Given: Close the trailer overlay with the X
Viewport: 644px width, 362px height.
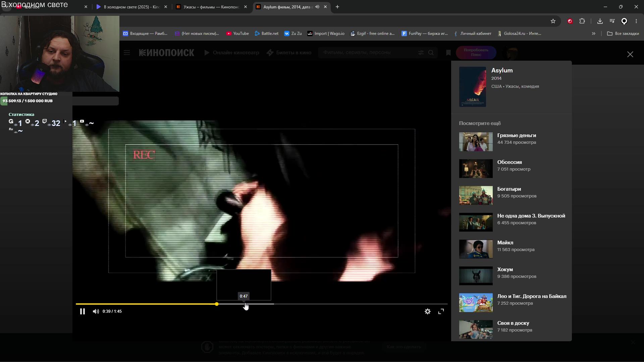Looking at the screenshot, I should coord(630,54).
